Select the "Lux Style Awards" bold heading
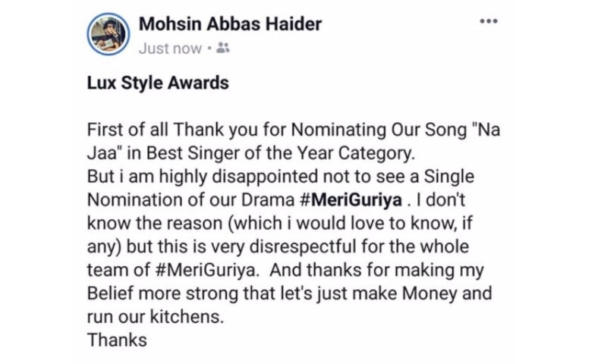Screen dimensions: 607x364 coord(158,83)
